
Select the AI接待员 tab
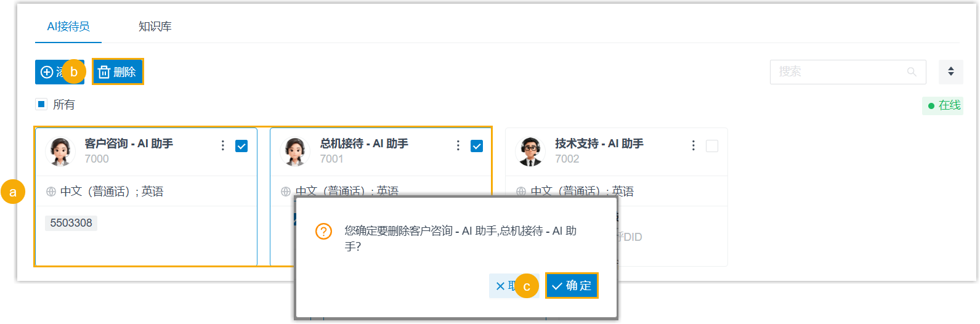click(68, 26)
